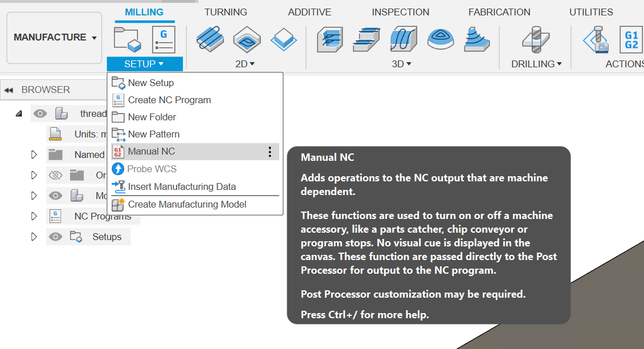Click the Drill tool icon
This screenshot has width=644, height=349.
click(x=536, y=39)
